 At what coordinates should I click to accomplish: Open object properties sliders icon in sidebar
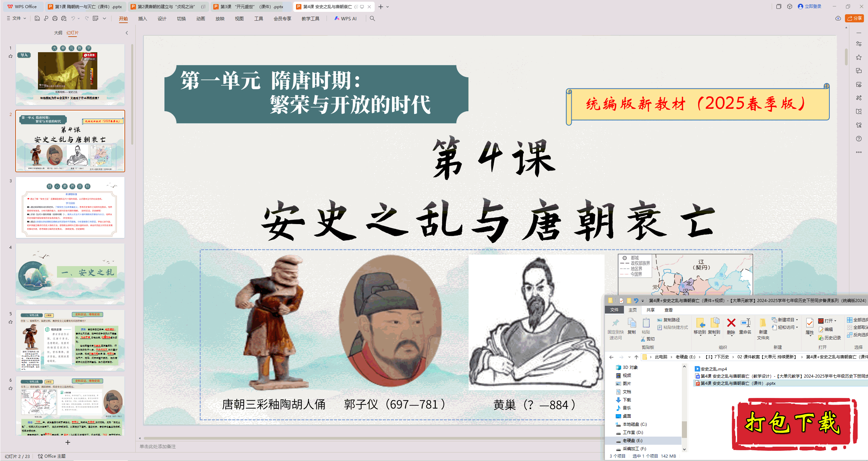click(859, 44)
